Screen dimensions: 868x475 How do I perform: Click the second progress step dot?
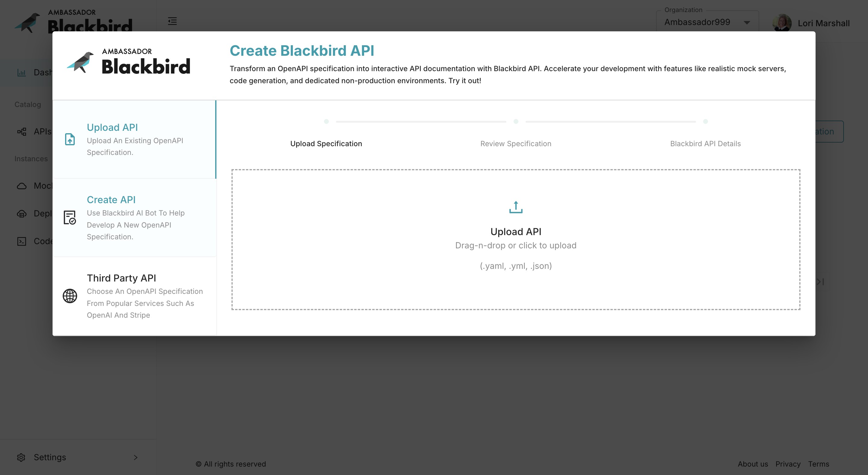point(516,121)
